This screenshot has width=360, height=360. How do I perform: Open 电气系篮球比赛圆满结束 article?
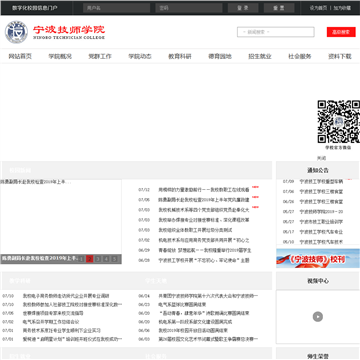tap(182, 304)
